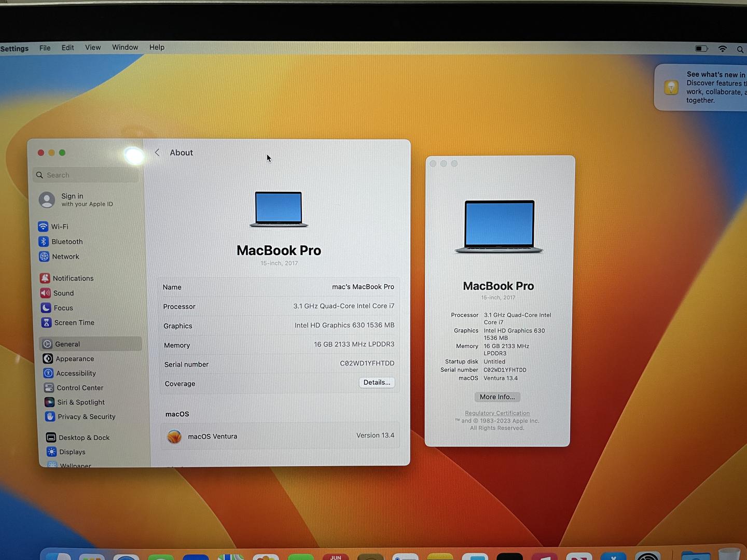Select Appearance in the sidebar
Image resolution: width=747 pixels, height=560 pixels.
(75, 358)
